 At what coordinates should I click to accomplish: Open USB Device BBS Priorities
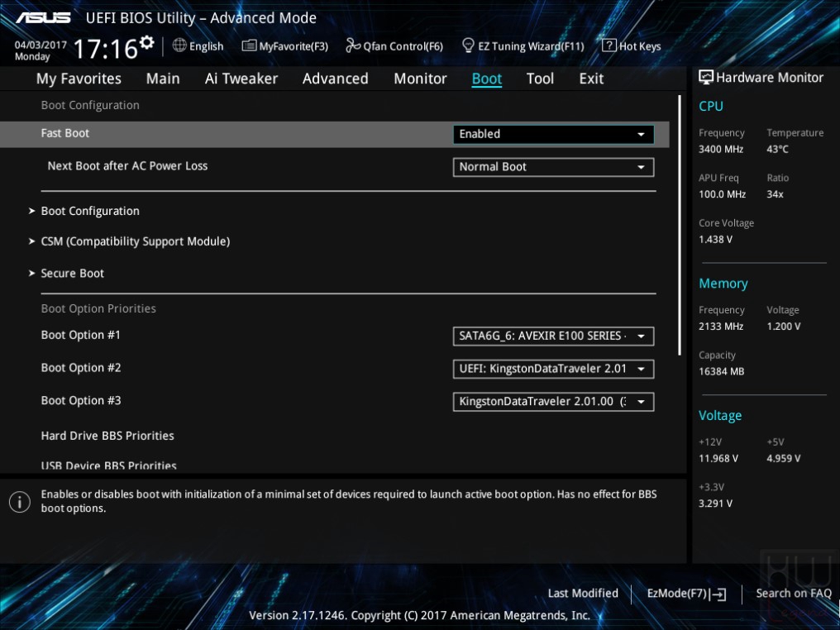(109, 465)
